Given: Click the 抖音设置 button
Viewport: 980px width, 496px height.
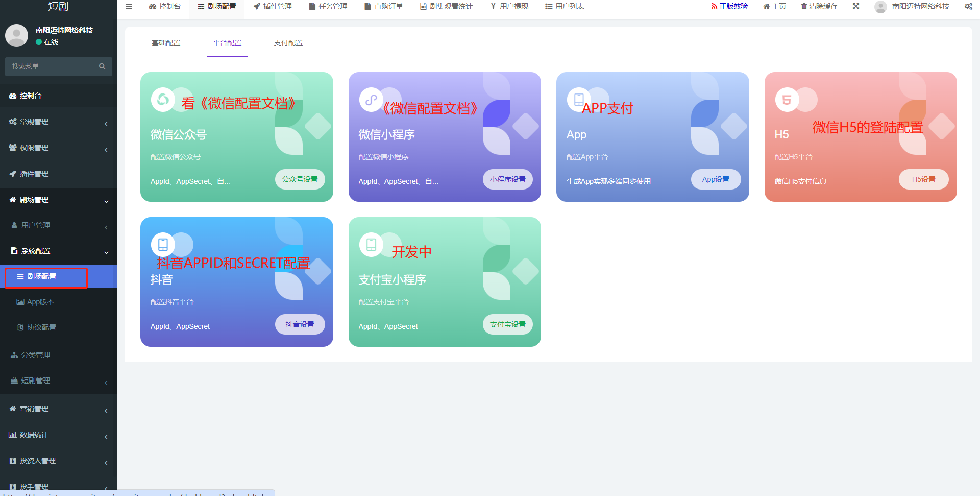Looking at the screenshot, I should click(x=300, y=324).
